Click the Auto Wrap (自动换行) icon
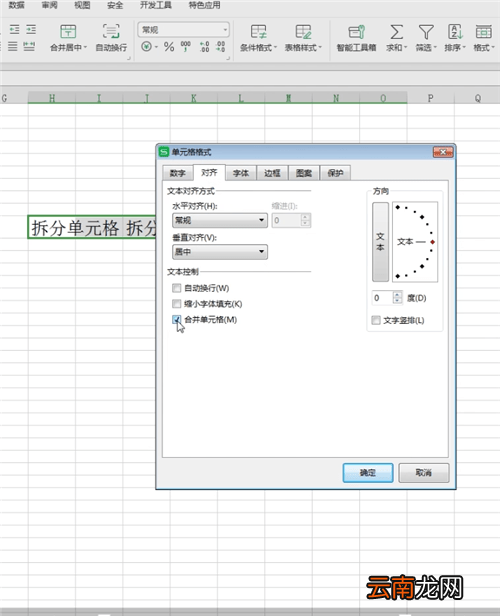Screen dimensions: 500x616 click(x=111, y=31)
